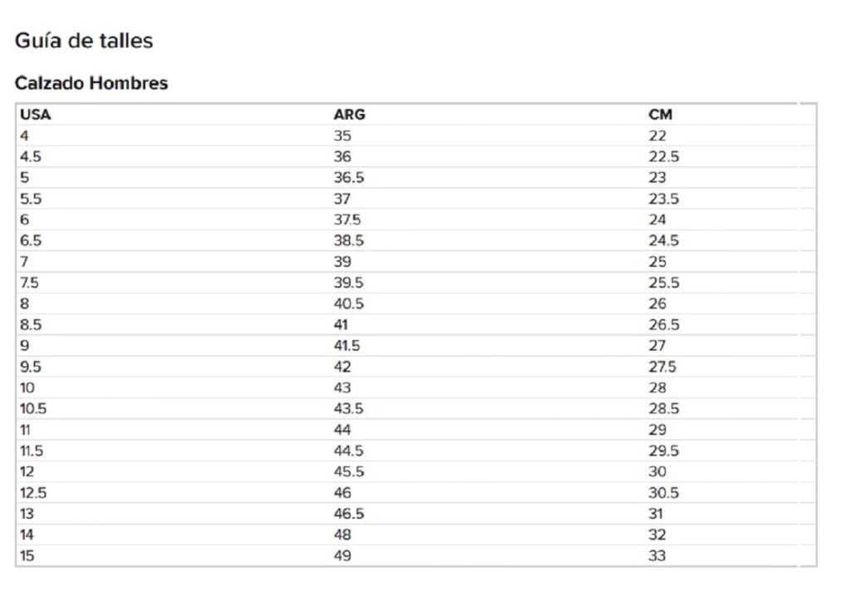Image resolution: width=851 pixels, height=616 pixels.
Task: Select the 'Calzado Hombres' section title
Action: click(x=91, y=83)
